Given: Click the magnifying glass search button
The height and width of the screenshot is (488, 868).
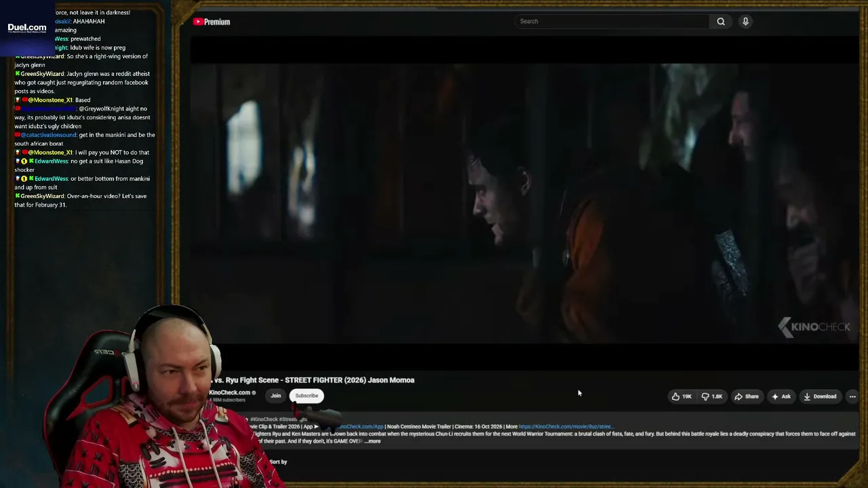Looking at the screenshot, I should (x=721, y=21).
